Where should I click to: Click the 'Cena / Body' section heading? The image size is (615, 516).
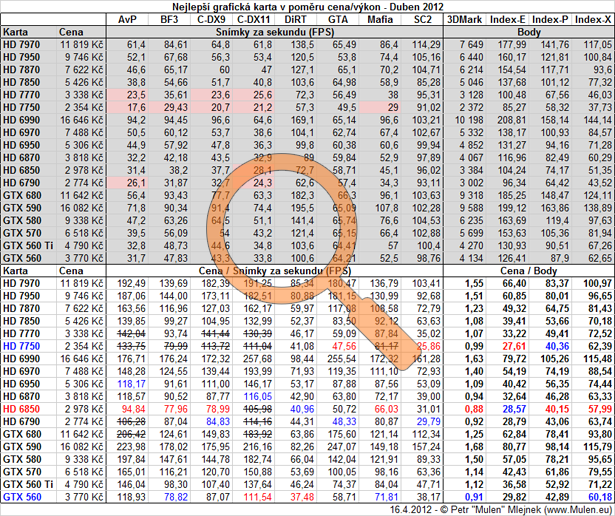click(529, 271)
